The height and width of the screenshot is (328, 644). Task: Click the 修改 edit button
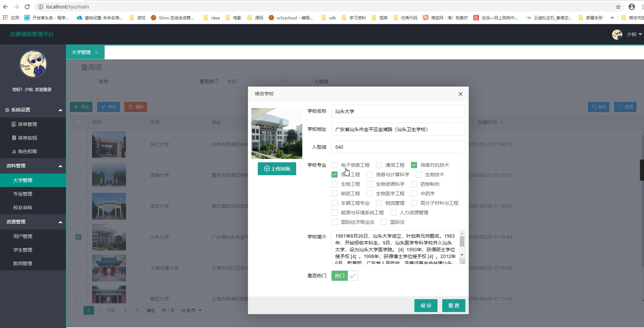[x=108, y=107]
